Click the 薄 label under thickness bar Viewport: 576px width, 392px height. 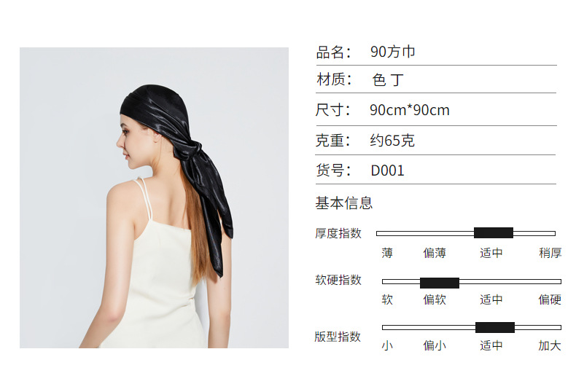[387, 253]
